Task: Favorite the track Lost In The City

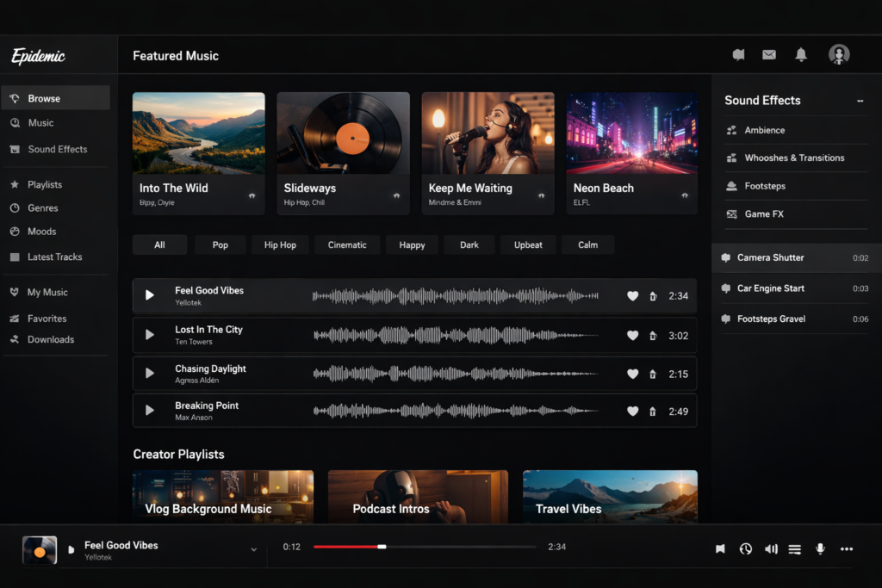Action: [x=633, y=336]
